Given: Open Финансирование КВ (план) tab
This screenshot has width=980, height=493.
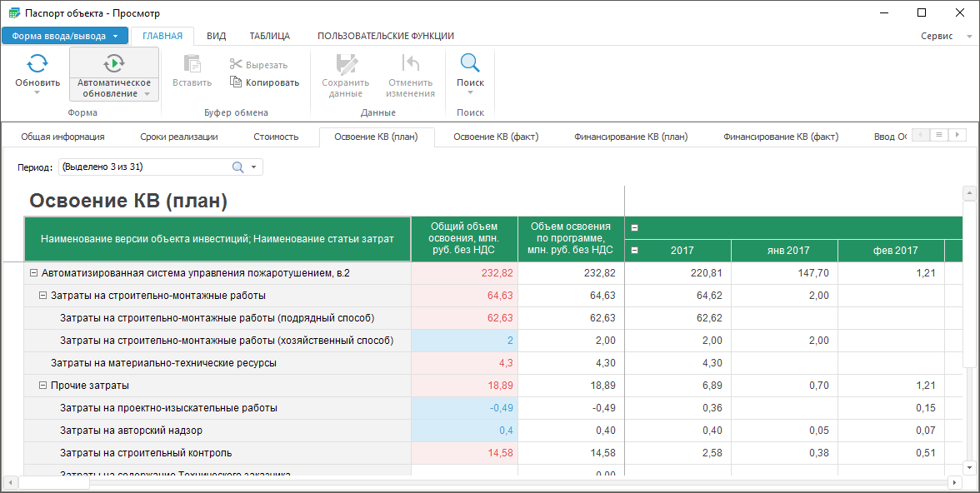Looking at the screenshot, I should click(x=630, y=137).
